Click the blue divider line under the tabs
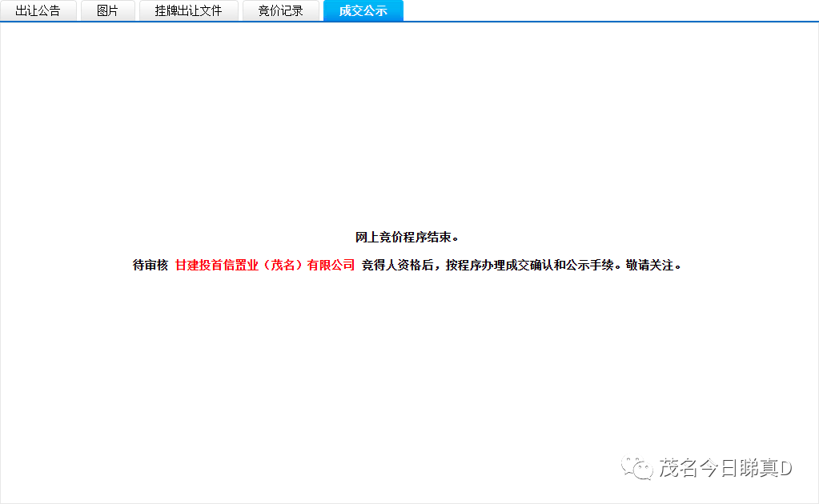819x504 pixels. pyautogui.click(x=560, y=22)
